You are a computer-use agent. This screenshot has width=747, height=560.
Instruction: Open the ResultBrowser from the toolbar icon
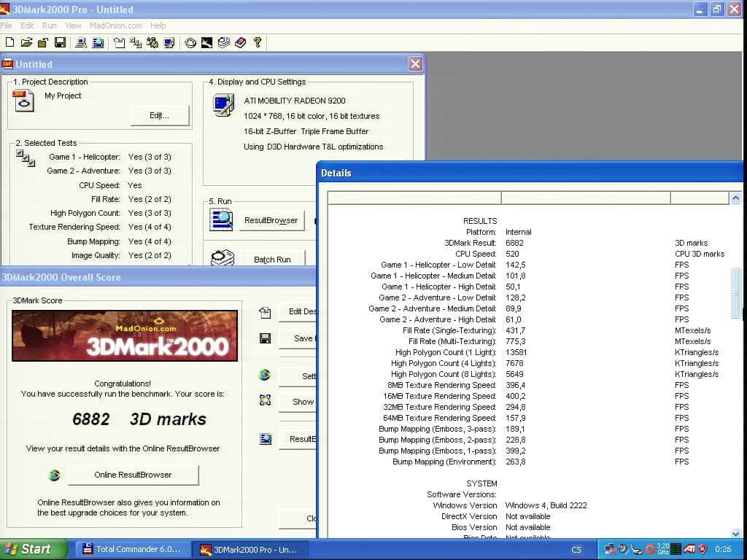(x=98, y=43)
